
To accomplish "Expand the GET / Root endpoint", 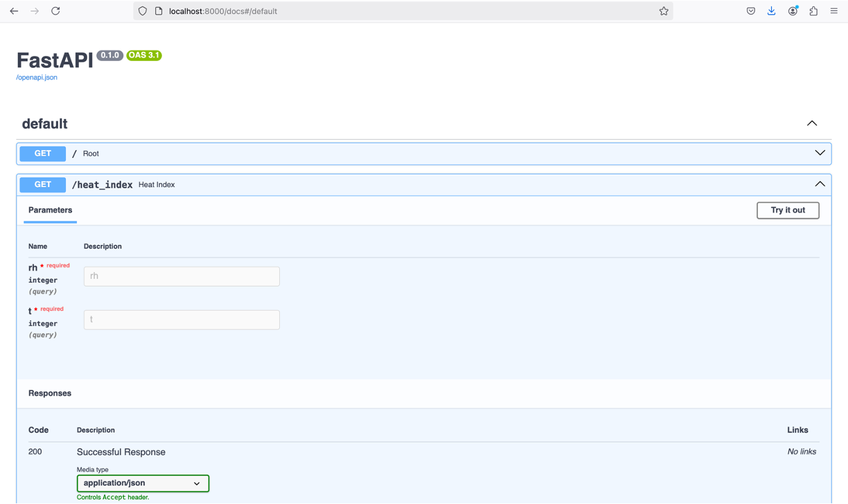I will (x=820, y=153).
